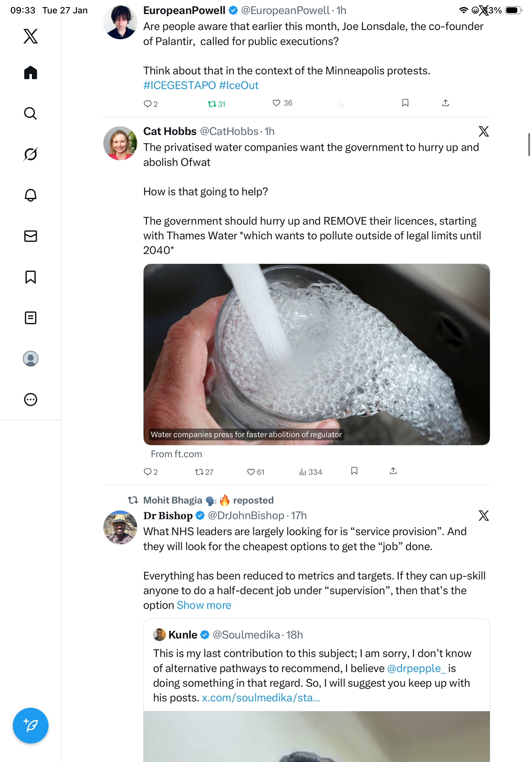The width and height of the screenshot is (532, 762).
Task: Expand Dr Bishop's post with Show more
Action: [x=203, y=605]
